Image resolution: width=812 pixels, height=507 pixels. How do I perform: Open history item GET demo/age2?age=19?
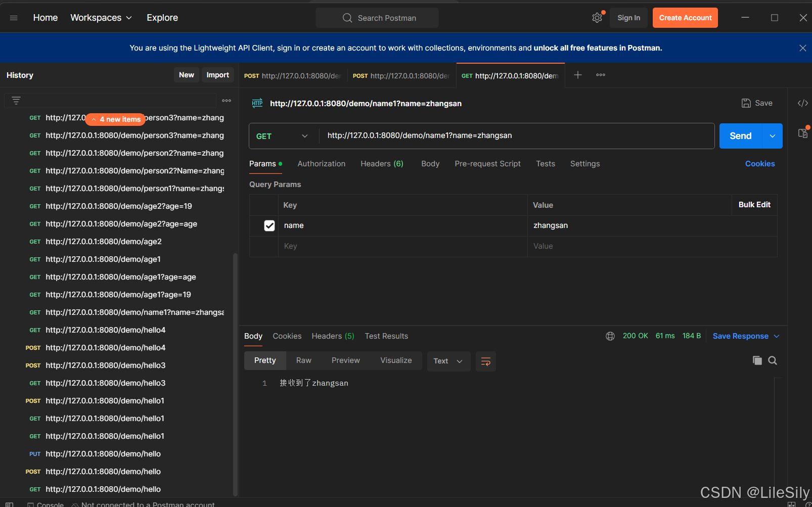(x=119, y=206)
